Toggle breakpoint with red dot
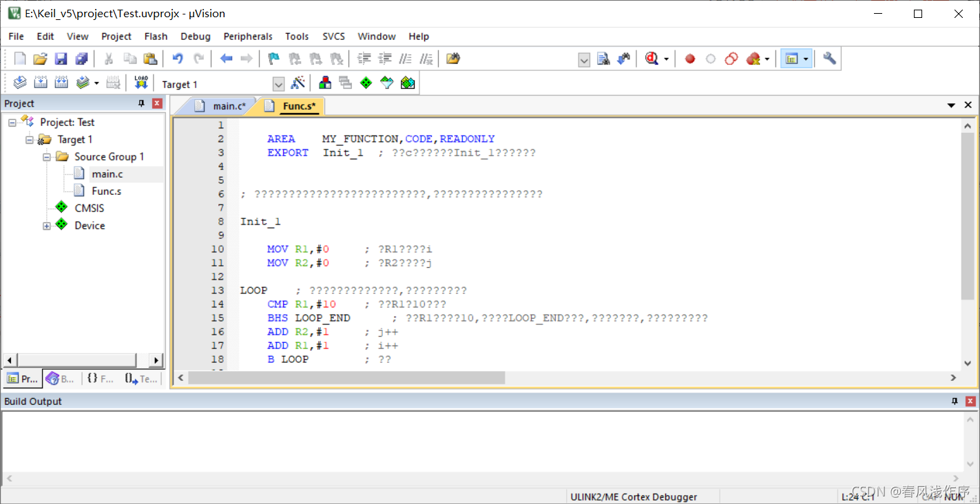The width and height of the screenshot is (980, 504). pos(690,59)
